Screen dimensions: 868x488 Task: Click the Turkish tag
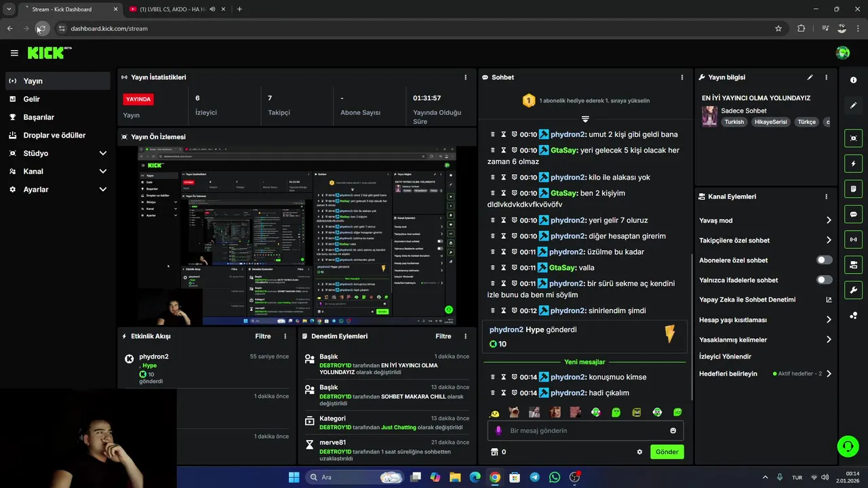[x=734, y=122]
